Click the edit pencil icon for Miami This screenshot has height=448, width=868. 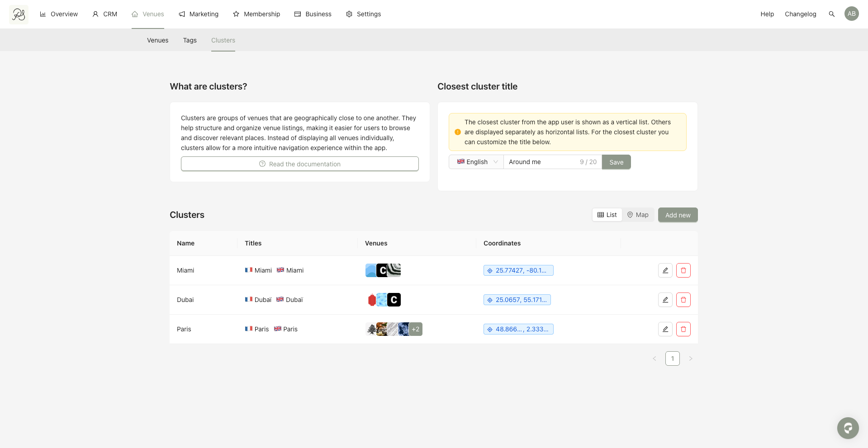click(665, 270)
